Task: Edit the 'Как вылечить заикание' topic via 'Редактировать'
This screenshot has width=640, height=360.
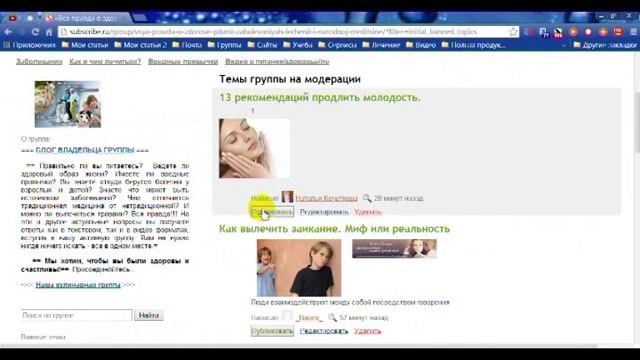Action: click(x=324, y=331)
